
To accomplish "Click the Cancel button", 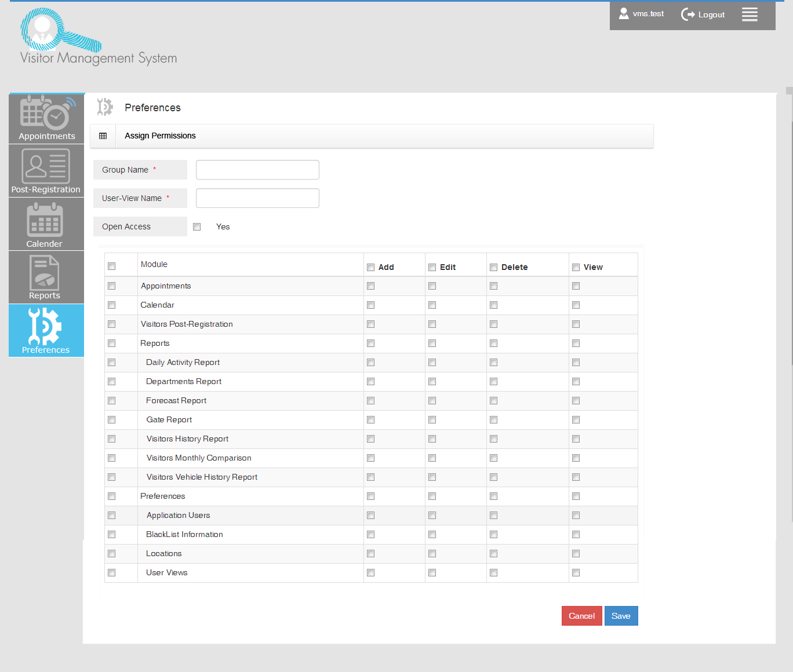I will 582,616.
